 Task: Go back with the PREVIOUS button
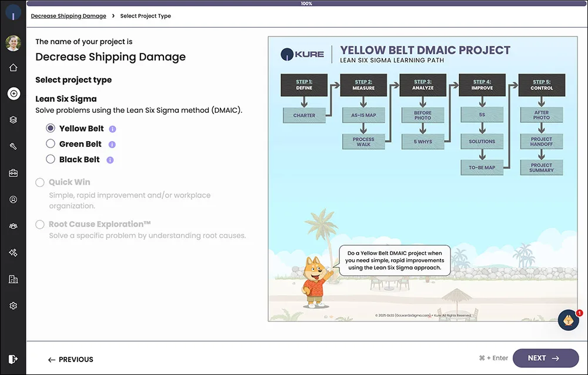(71, 359)
